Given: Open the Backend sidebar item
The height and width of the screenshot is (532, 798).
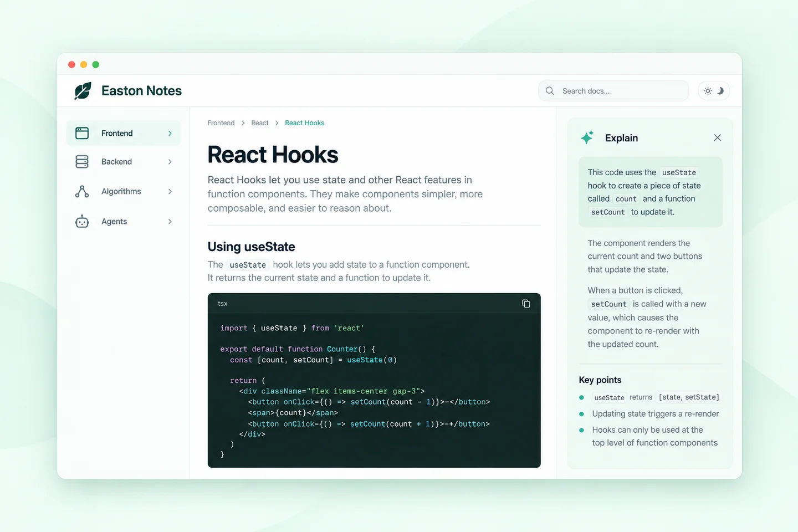Looking at the screenshot, I should point(124,162).
